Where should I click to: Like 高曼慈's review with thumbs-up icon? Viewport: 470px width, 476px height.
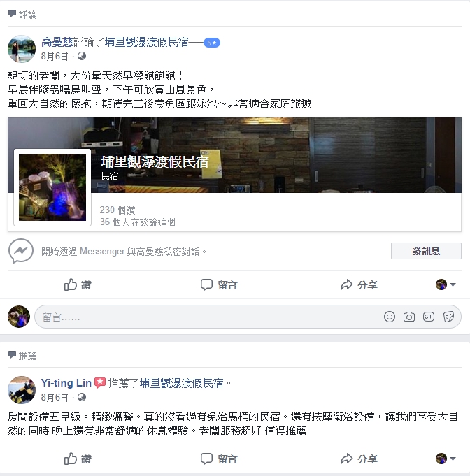coord(78,284)
